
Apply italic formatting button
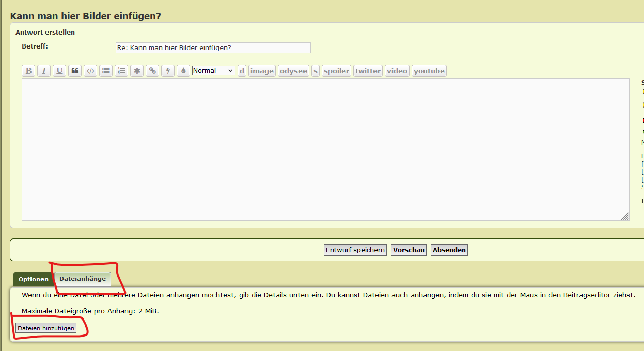pyautogui.click(x=44, y=71)
